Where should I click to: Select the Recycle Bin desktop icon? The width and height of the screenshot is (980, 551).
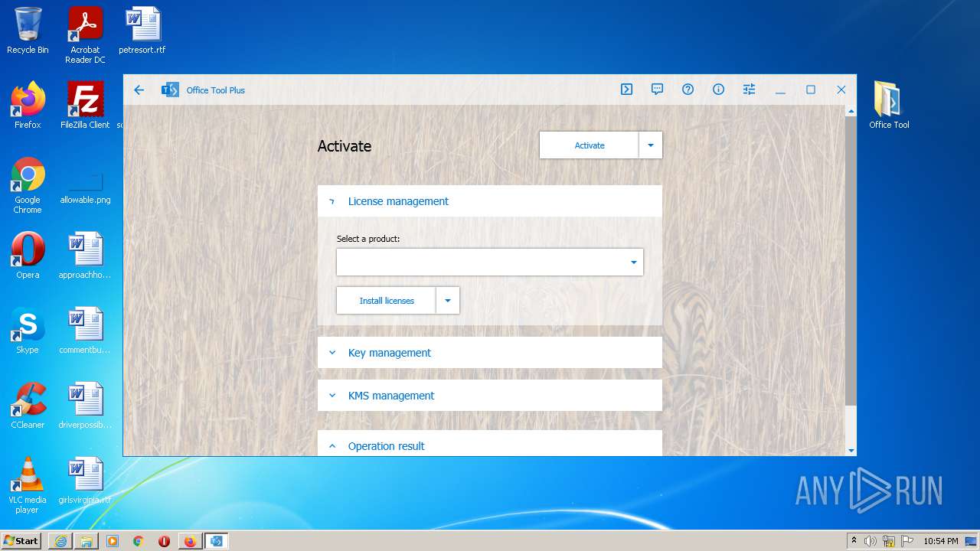click(28, 31)
